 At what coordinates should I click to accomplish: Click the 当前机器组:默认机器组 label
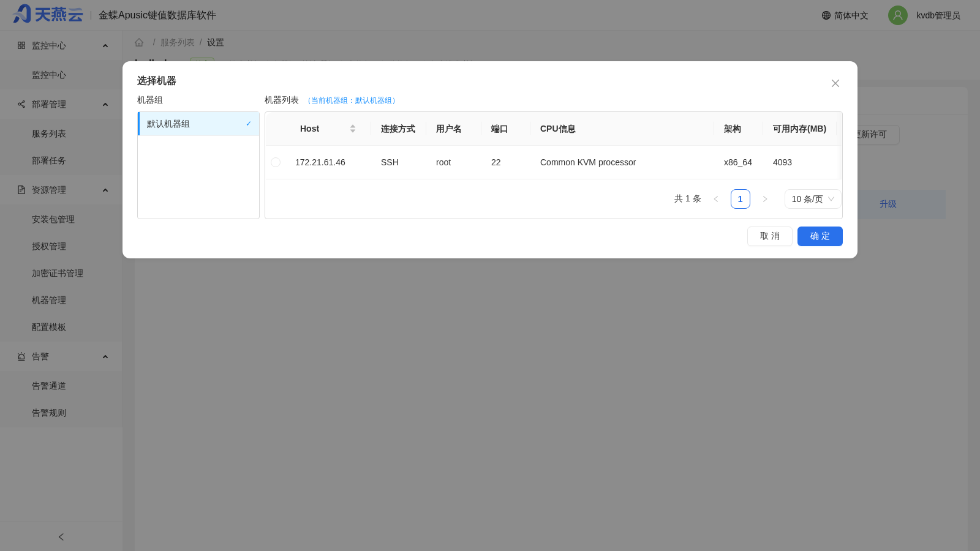352,100
